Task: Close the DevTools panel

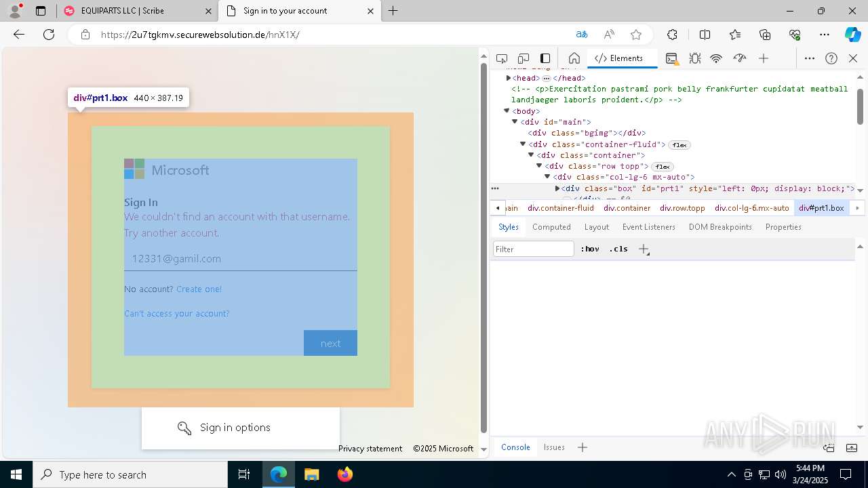Action: [853, 58]
